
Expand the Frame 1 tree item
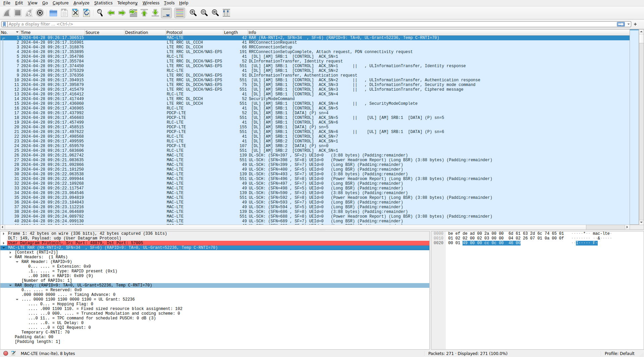pos(4,233)
